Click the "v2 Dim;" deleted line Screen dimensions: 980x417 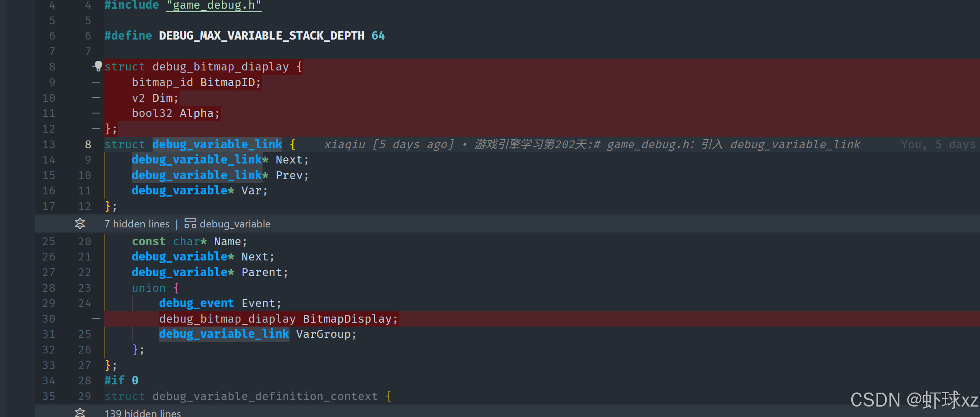coord(155,98)
